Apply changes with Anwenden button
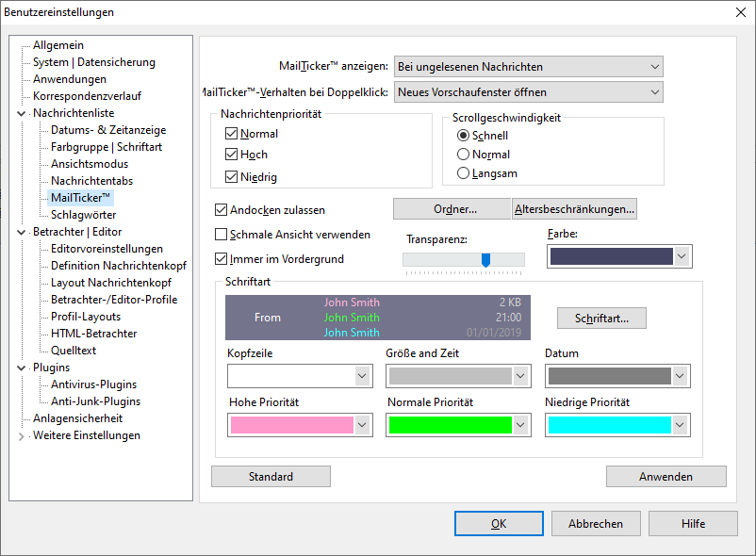 pyautogui.click(x=666, y=477)
